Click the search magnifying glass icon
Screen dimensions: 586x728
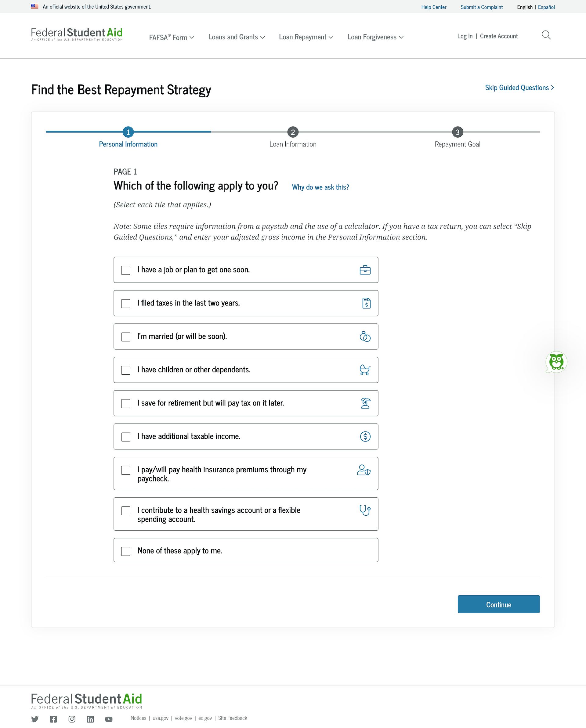click(546, 35)
